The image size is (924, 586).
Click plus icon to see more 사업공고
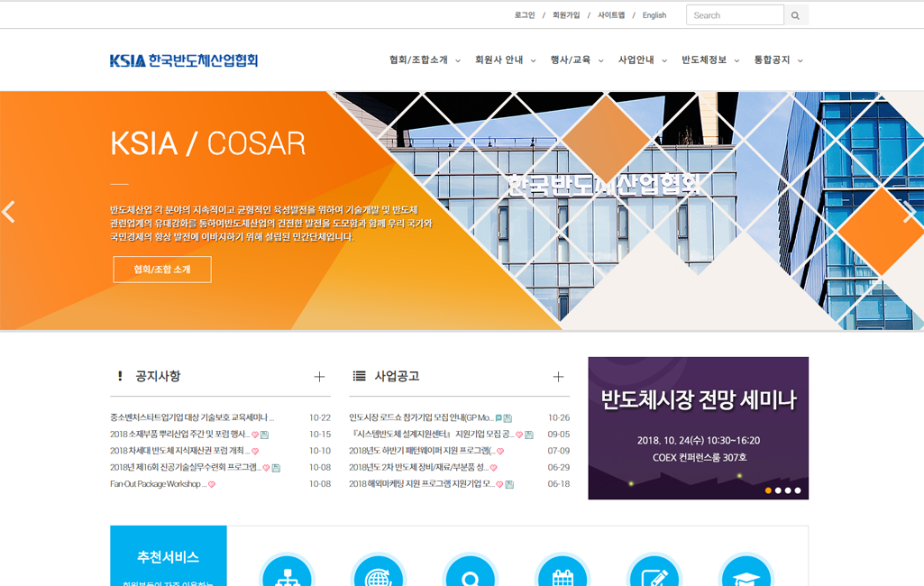pos(559,377)
